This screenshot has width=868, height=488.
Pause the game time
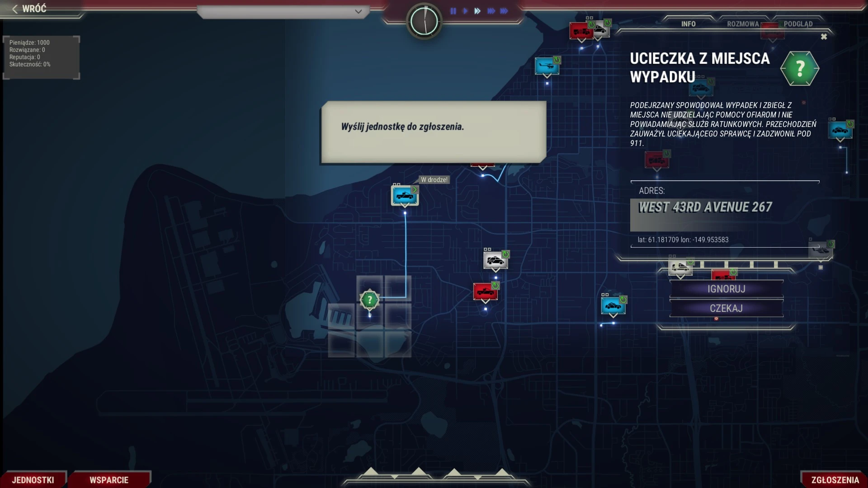pos(453,11)
